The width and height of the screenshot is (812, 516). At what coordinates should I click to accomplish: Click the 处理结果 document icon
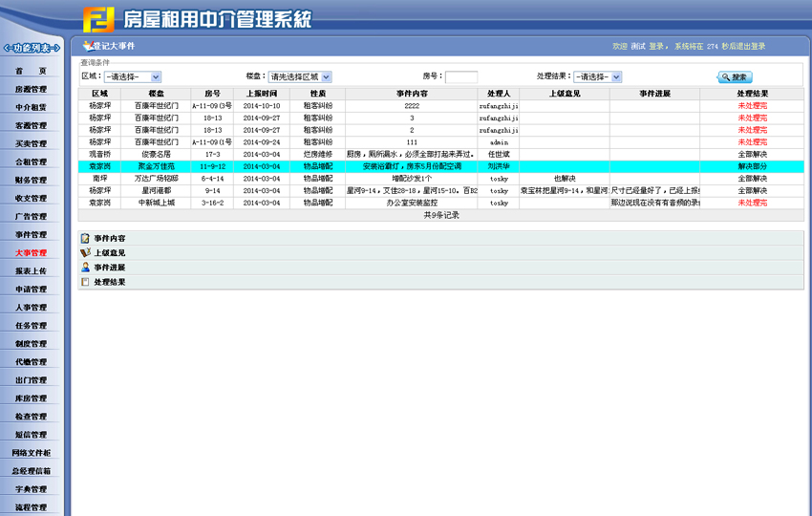pos(85,283)
